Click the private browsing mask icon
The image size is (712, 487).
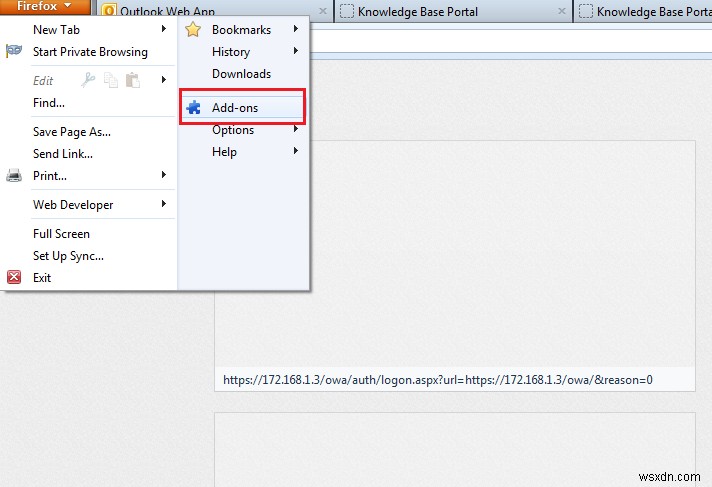(x=14, y=51)
